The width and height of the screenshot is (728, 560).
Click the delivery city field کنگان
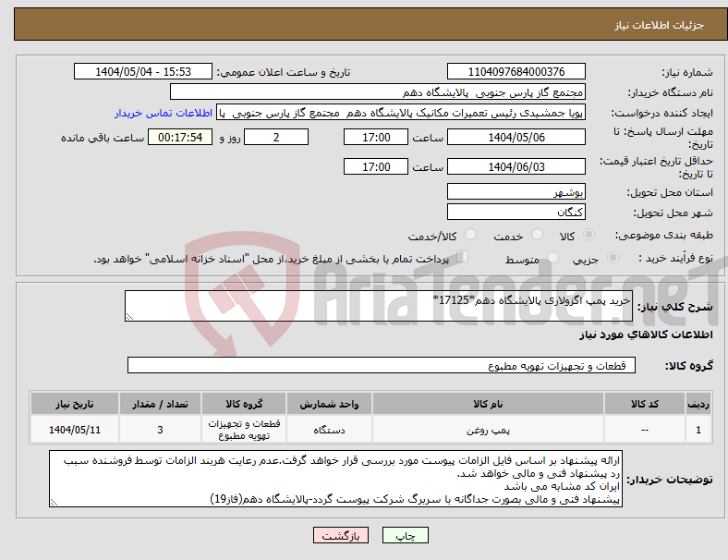click(x=516, y=212)
